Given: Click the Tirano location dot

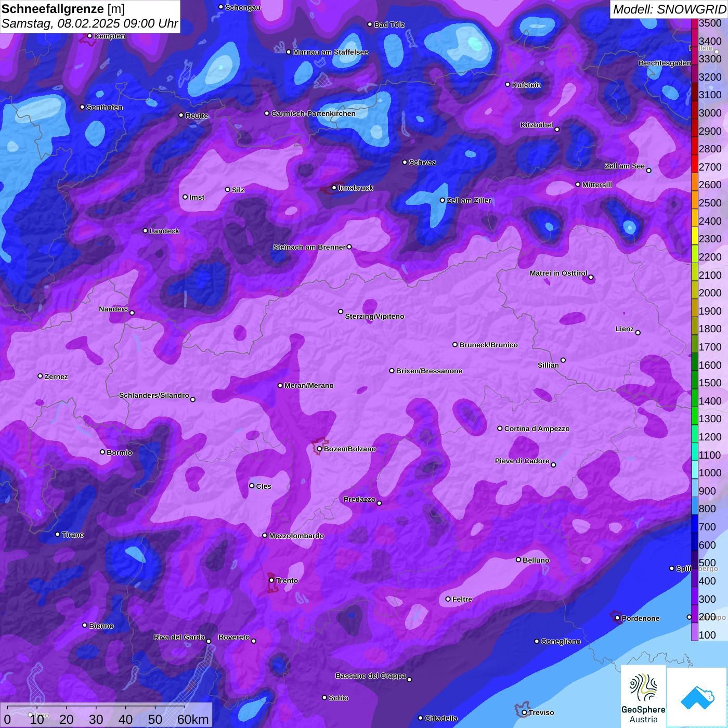Looking at the screenshot, I should tap(58, 534).
